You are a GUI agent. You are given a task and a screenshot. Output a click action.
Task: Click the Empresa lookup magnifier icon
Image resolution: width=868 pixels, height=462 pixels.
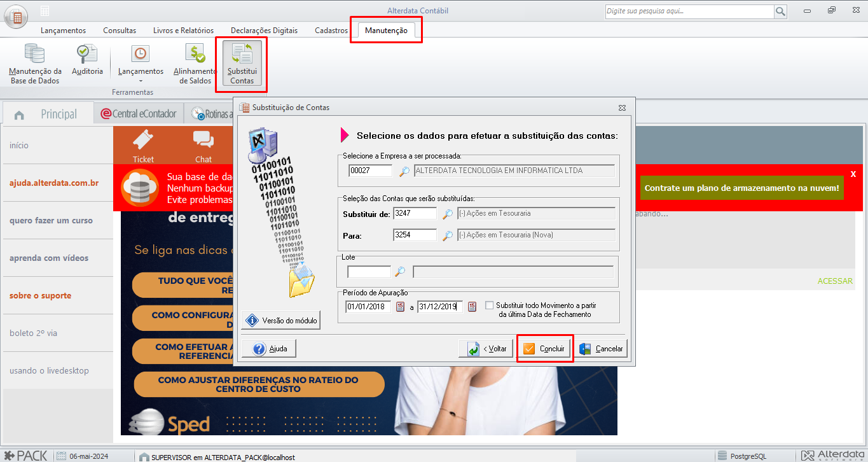click(404, 171)
